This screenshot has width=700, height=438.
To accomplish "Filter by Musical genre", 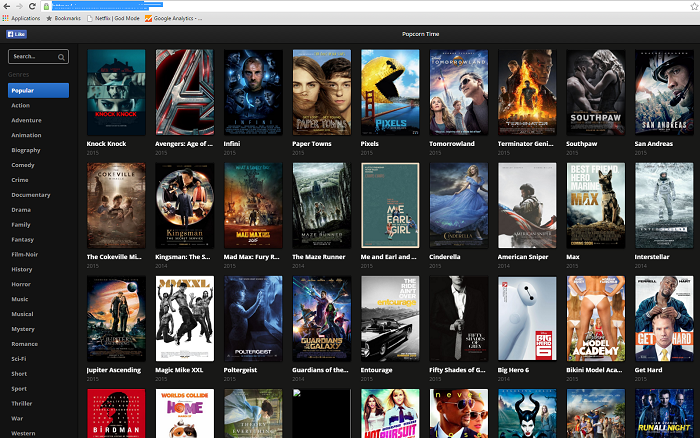I will (x=22, y=314).
